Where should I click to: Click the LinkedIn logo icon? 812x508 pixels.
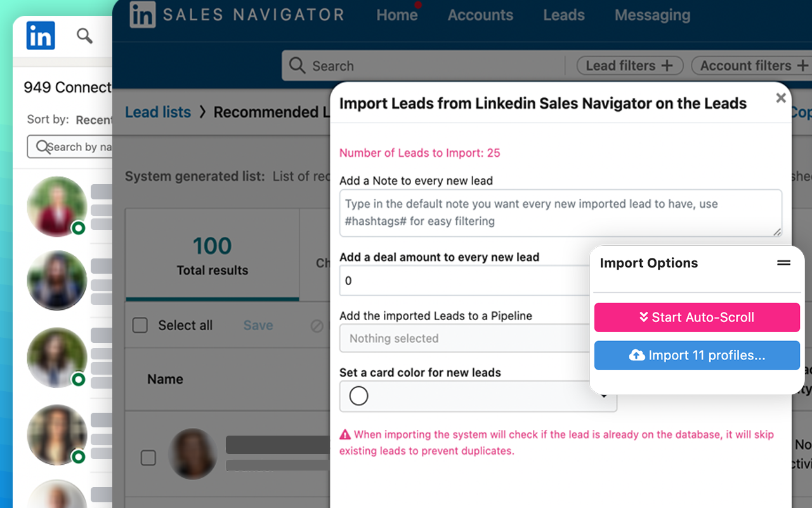click(x=41, y=36)
